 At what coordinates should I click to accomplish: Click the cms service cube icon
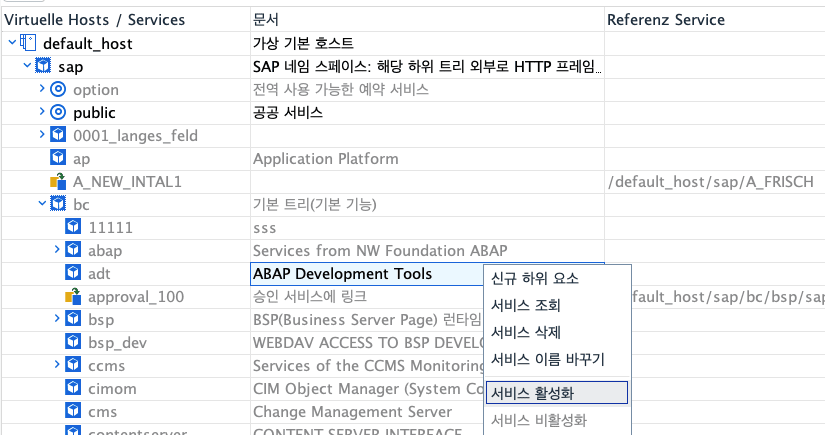pyautogui.click(x=73, y=411)
